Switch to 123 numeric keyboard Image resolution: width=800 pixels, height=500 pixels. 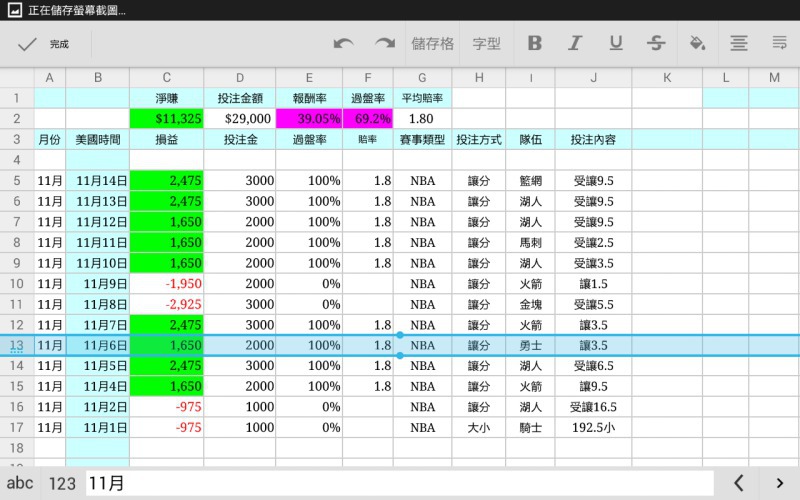pyautogui.click(x=62, y=483)
